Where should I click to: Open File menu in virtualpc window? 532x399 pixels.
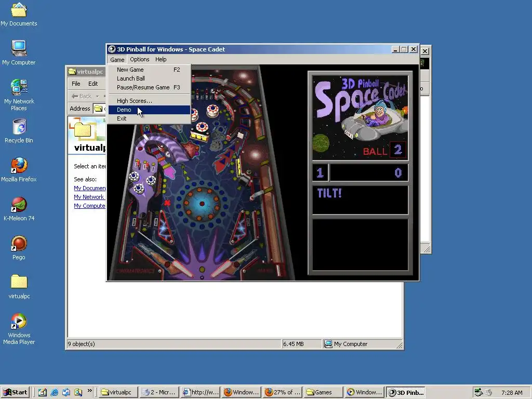pyautogui.click(x=76, y=84)
